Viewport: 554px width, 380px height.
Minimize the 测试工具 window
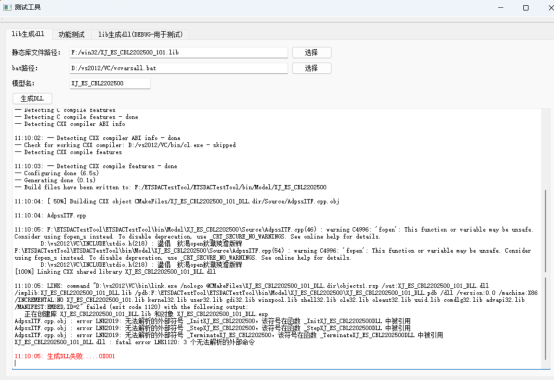(501, 7)
